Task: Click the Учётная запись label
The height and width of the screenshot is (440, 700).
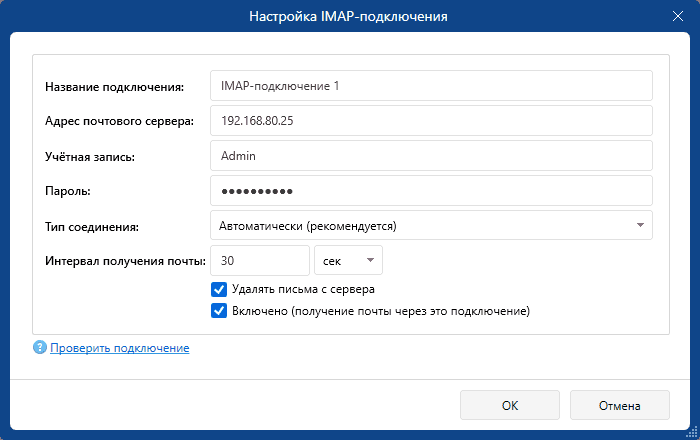Action: click(x=90, y=156)
